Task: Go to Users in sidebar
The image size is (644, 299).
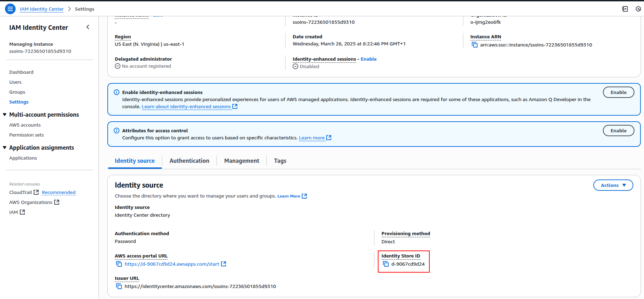Action: [15, 82]
